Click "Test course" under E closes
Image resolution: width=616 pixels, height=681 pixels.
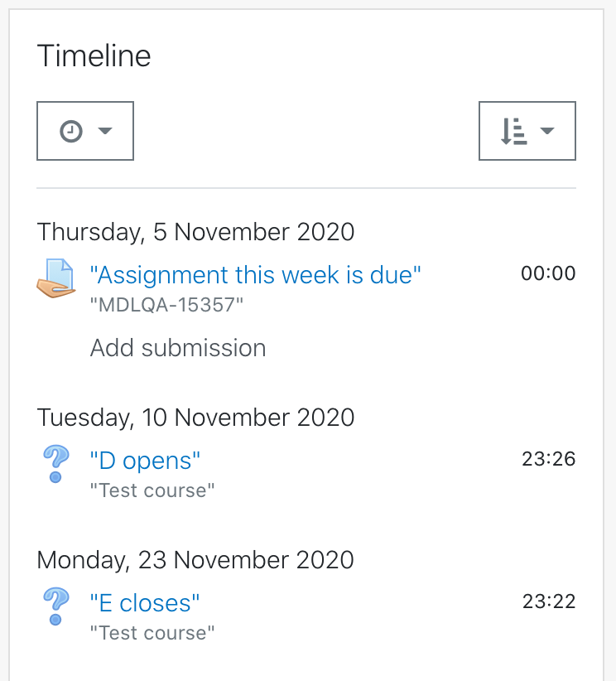click(x=152, y=633)
